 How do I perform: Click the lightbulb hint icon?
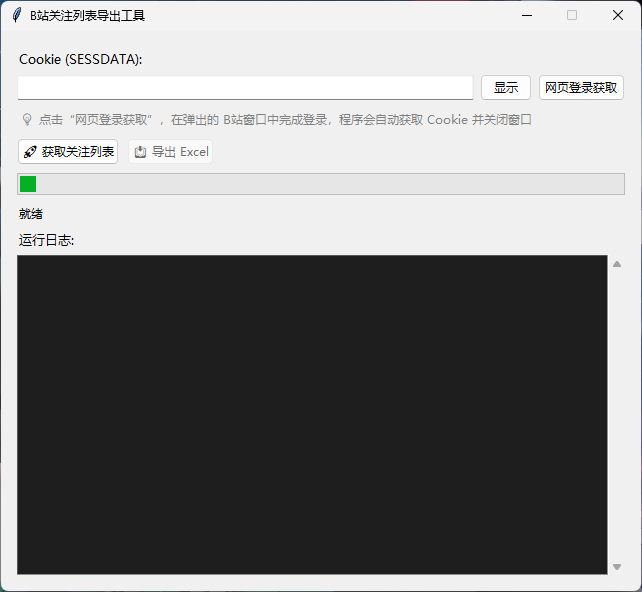(x=27, y=120)
